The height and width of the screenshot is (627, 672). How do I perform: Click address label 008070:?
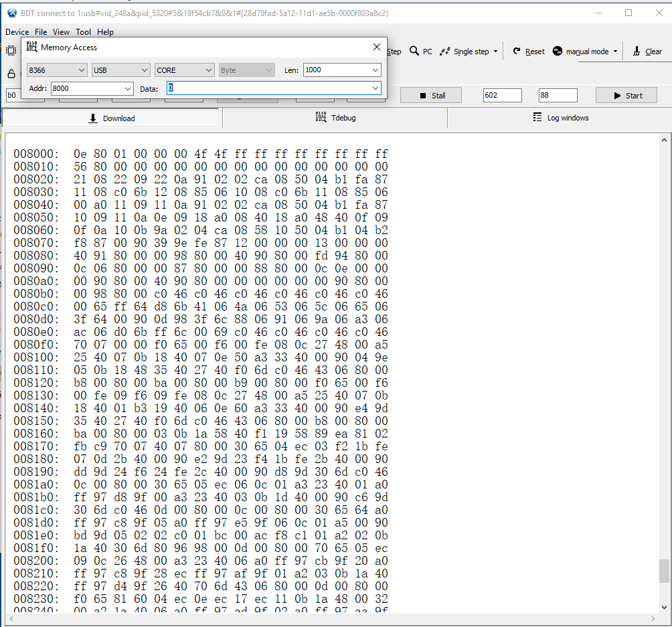coord(36,243)
